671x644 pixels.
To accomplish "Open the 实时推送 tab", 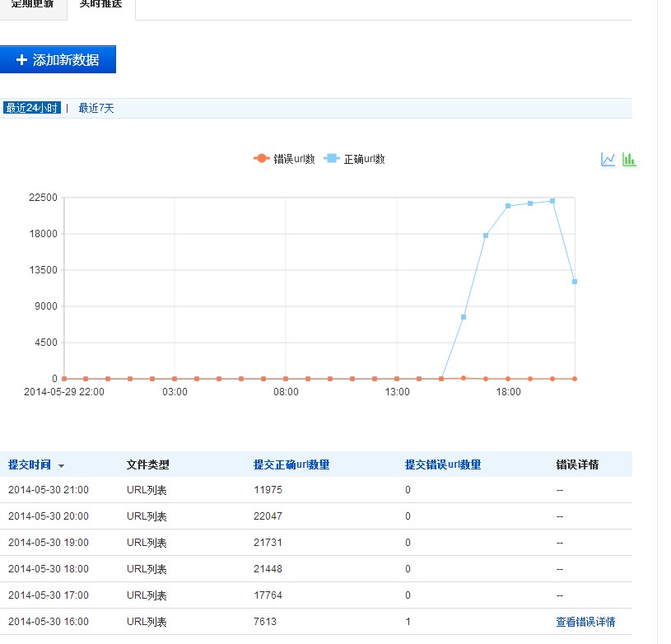I will [100, 4].
